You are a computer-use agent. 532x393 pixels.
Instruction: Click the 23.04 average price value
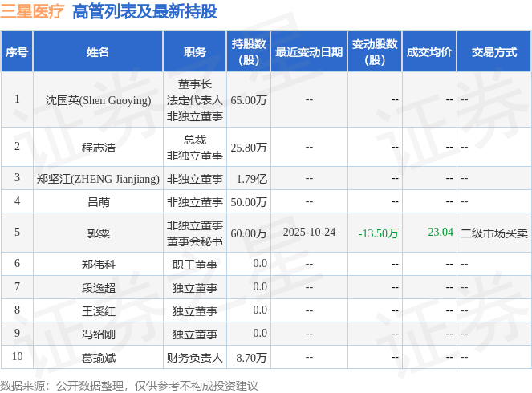441,233
